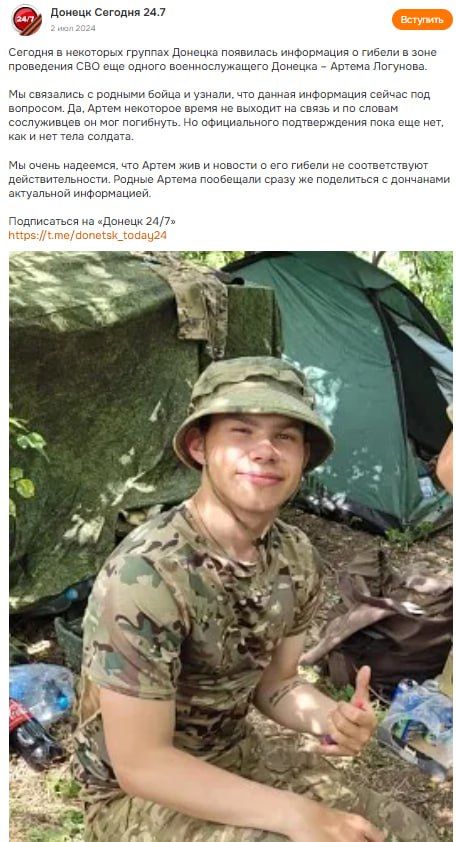The width and height of the screenshot is (456, 842).
Task: Follow the t.me/donetsk_today24 link
Action: tap(88, 235)
